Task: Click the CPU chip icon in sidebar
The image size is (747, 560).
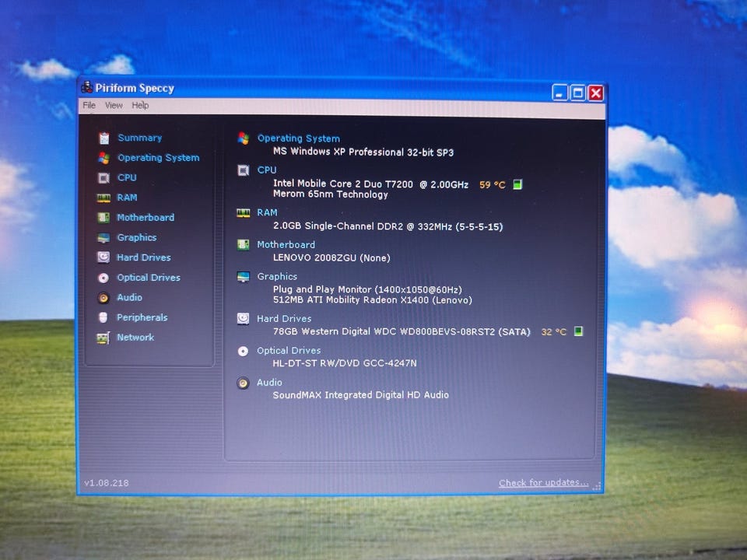Action: (103, 178)
